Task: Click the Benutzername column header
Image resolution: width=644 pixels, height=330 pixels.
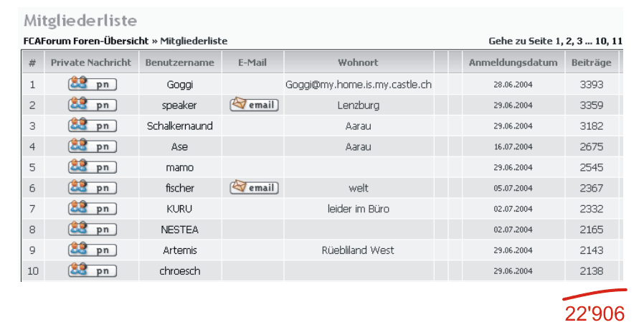Action: [179, 62]
